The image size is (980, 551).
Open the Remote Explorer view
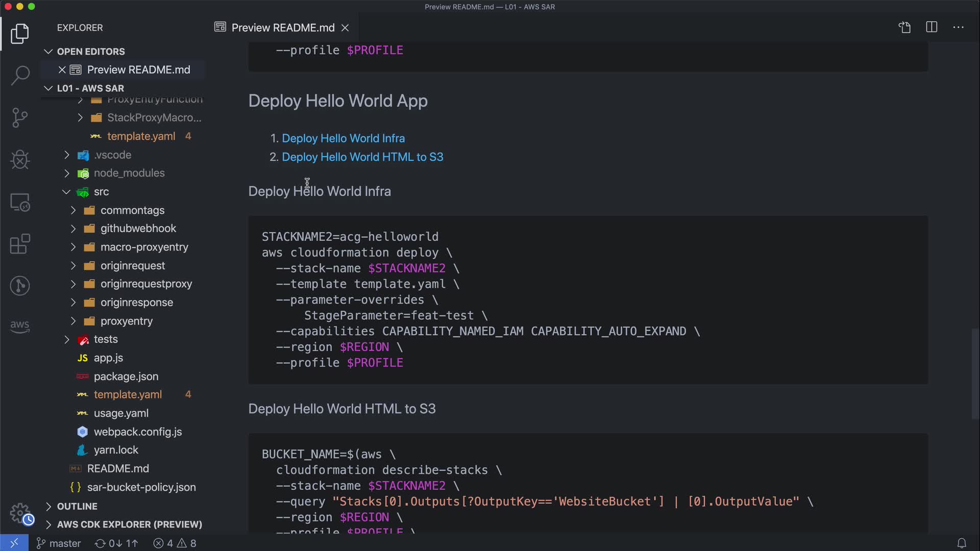[20, 203]
